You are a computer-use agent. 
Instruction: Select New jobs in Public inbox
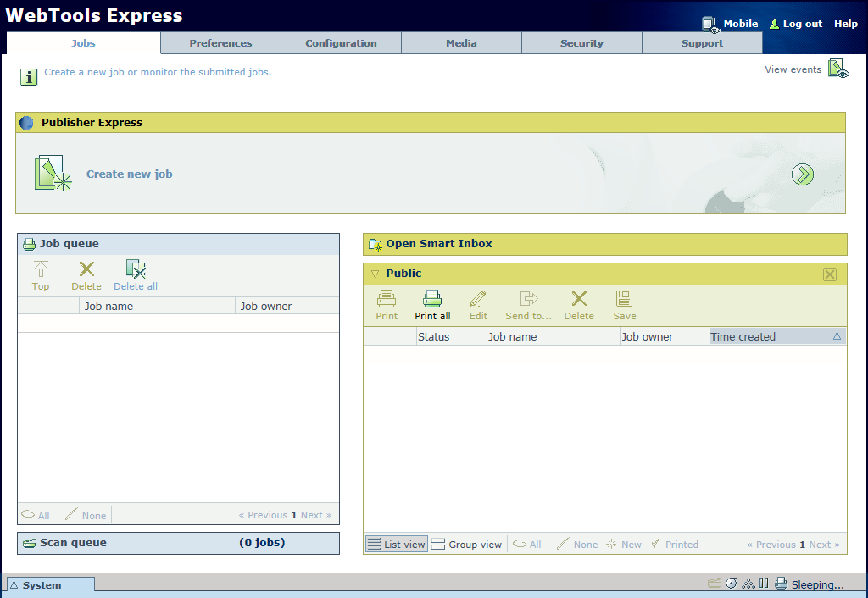(624, 545)
